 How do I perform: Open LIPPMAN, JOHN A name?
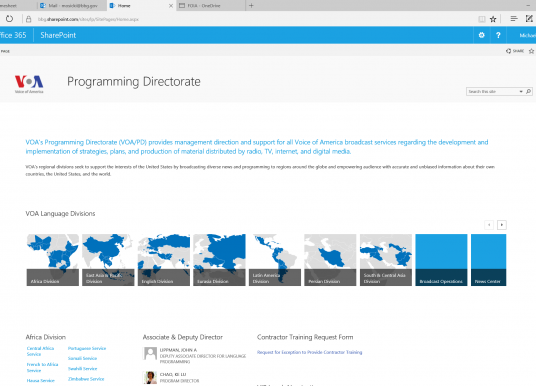(178, 350)
